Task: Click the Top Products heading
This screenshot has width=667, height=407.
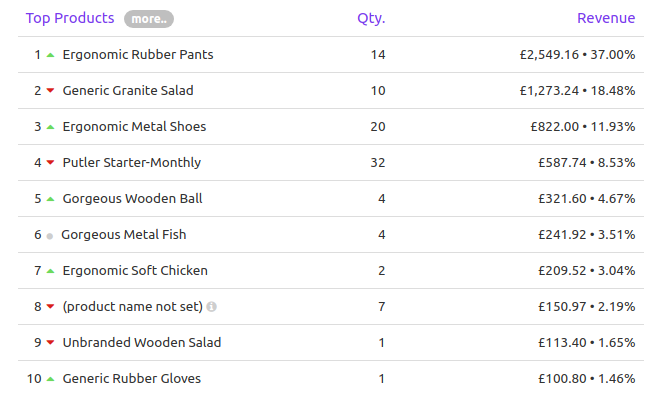Action: point(70,18)
